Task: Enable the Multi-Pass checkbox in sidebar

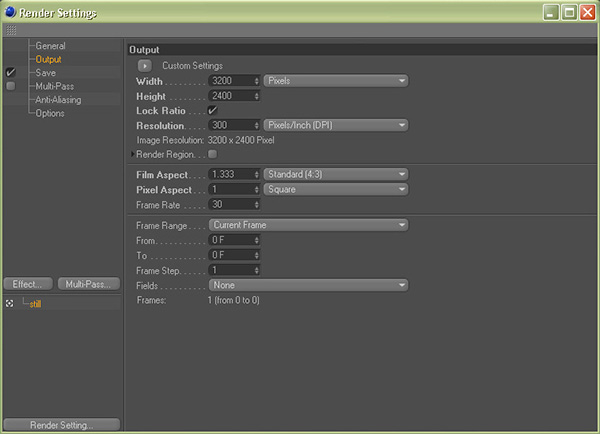Action: click(x=11, y=87)
